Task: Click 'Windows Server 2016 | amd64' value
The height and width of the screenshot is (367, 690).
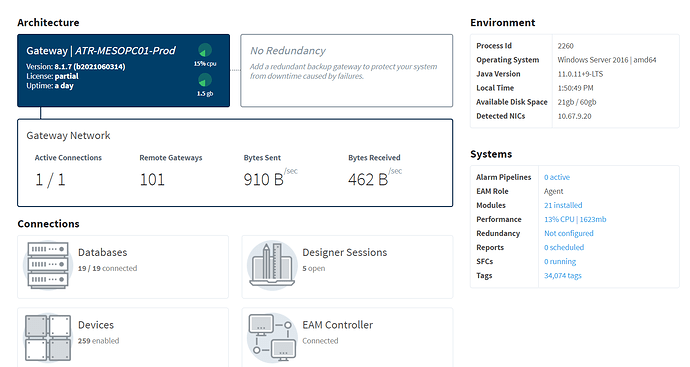Action: 607,60
